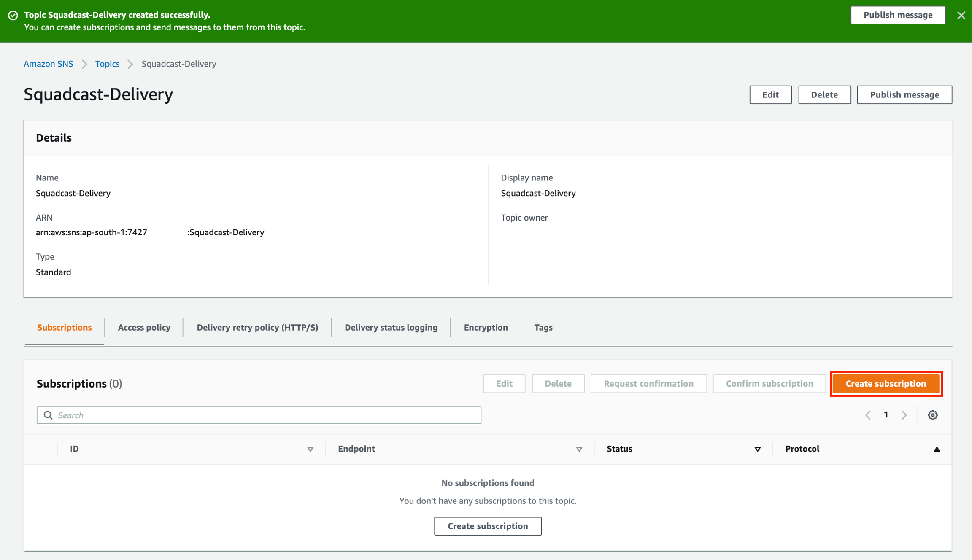Click the Status column header
The height and width of the screenshot is (560, 972).
[x=619, y=449]
